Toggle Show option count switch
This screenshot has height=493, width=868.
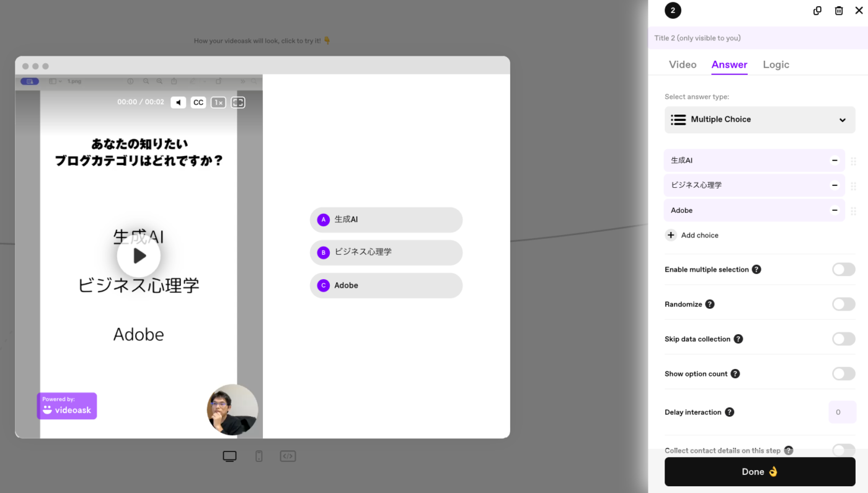click(843, 373)
